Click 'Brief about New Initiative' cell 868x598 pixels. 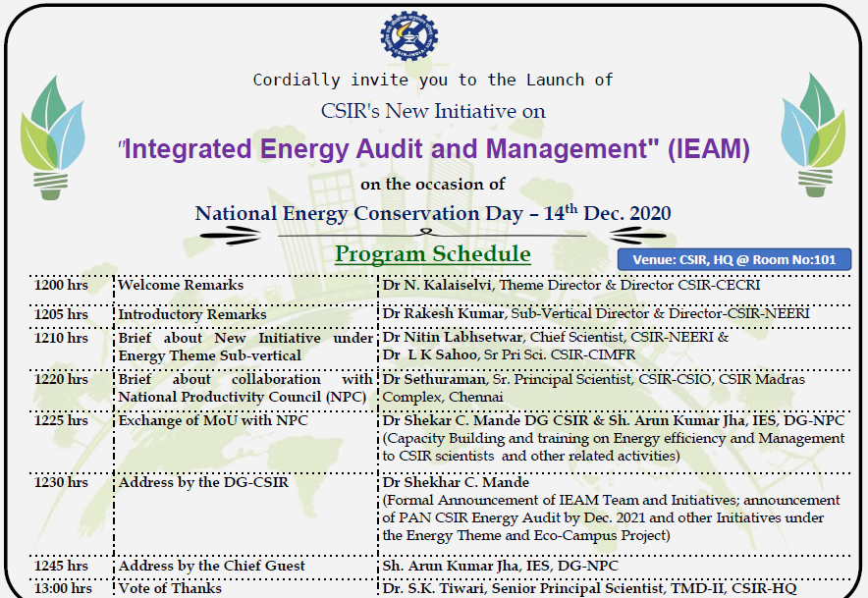pyautogui.click(x=245, y=347)
